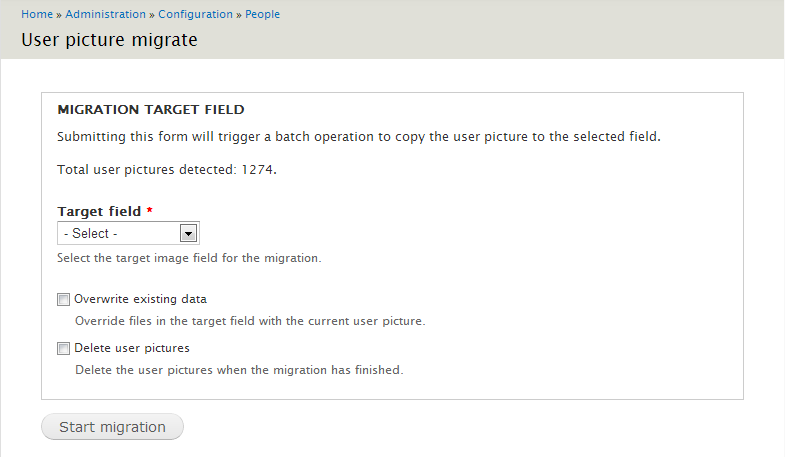Open the People breadcrumb link
Viewport: 785px width, 457px height.
pyautogui.click(x=262, y=14)
